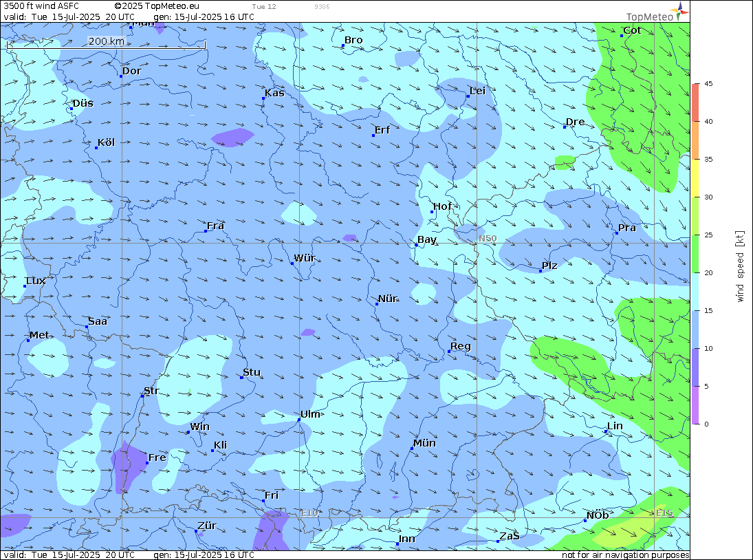Click the green 20–25 kt legend segment
Viewport: 753px width, 560px height.
[695, 254]
